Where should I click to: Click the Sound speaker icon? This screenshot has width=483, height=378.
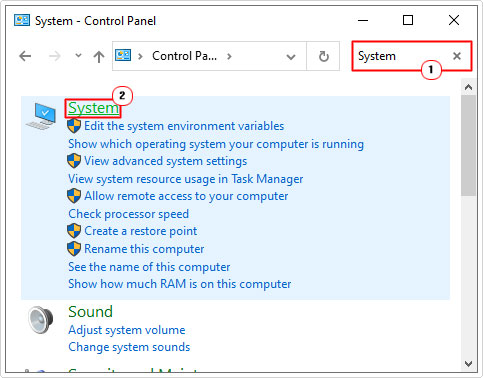(41, 320)
